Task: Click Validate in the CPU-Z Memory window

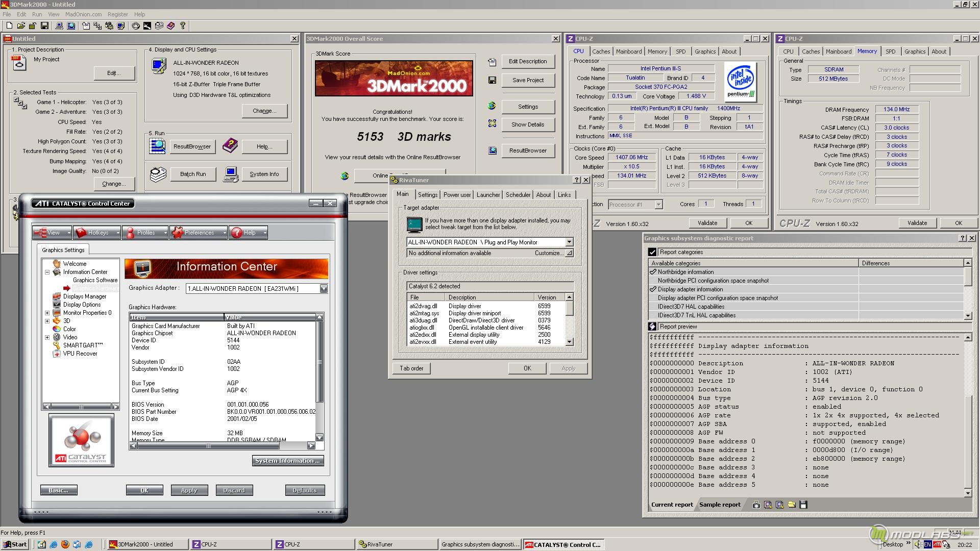Action: pos(917,223)
